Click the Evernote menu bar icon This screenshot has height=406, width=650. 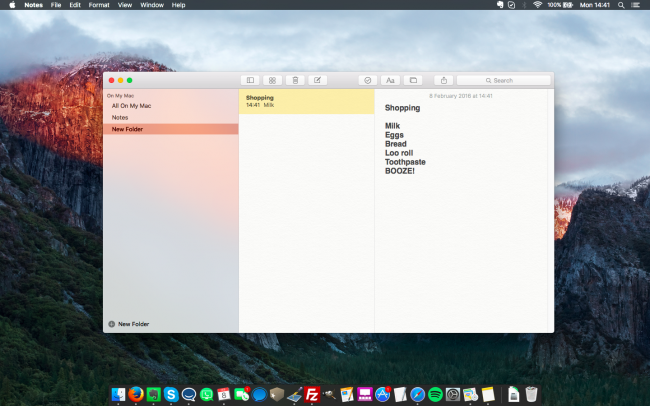(x=500, y=5)
